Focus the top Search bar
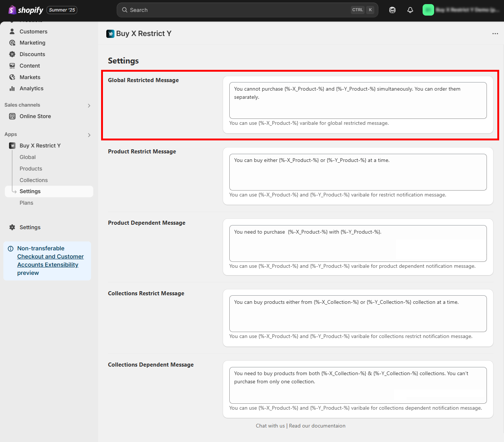This screenshot has width=504, height=442. [x=238, y=10]
